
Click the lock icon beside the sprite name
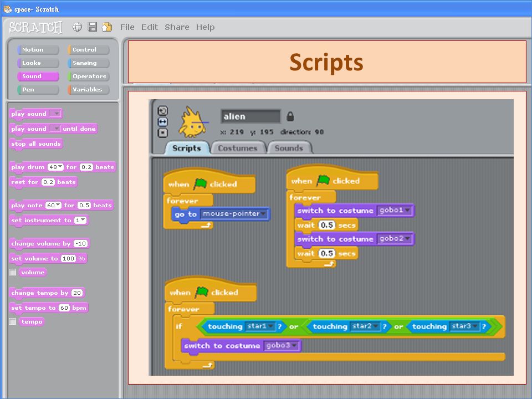pos(290,116)
